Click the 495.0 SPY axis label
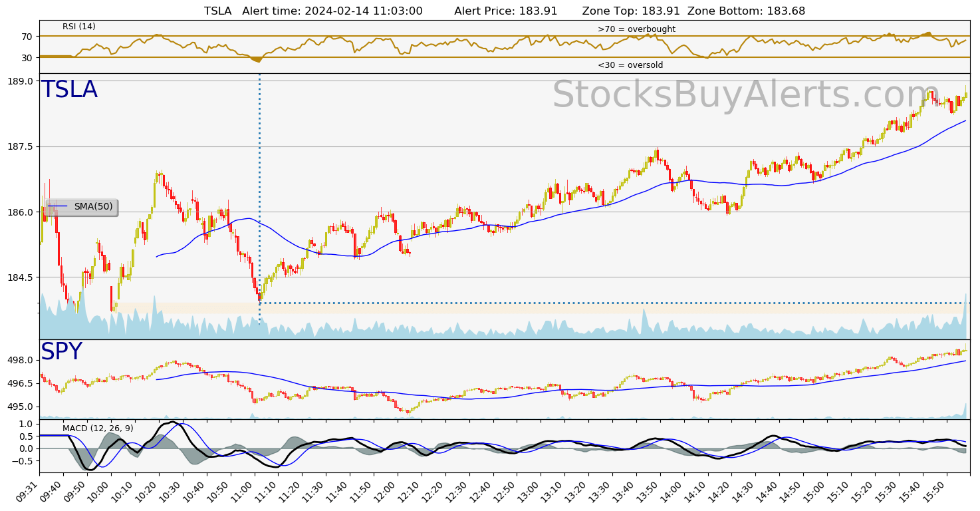This screenshot has height=511, width=980. (x=21, y=407)
